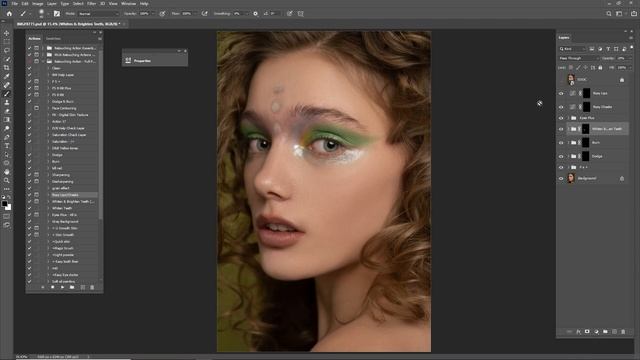Click the Background layer thumbnail

[571, 178]
